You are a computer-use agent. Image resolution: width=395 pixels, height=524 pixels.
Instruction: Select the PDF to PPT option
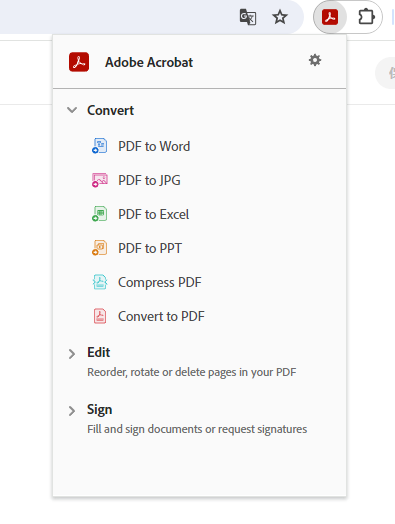click(x=150, y=248)
